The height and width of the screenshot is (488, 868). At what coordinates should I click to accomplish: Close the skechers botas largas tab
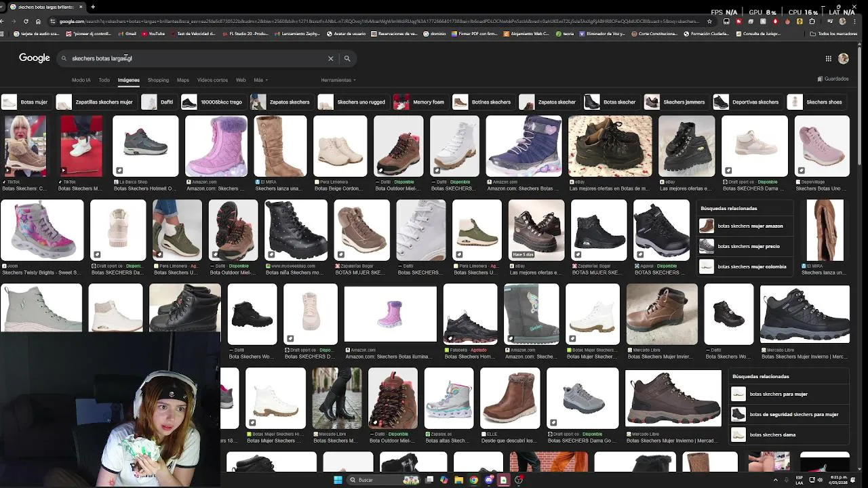[81, 7]
